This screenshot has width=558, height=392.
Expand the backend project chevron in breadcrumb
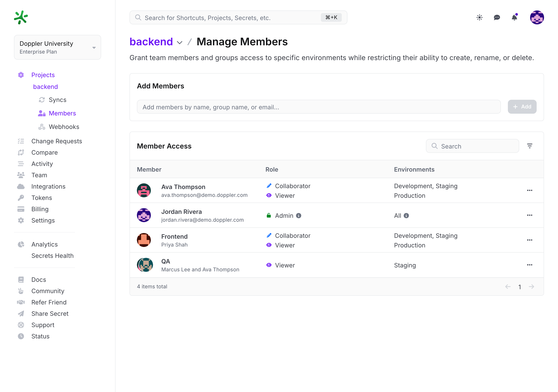pyautogui.click(x=180, y=43)
